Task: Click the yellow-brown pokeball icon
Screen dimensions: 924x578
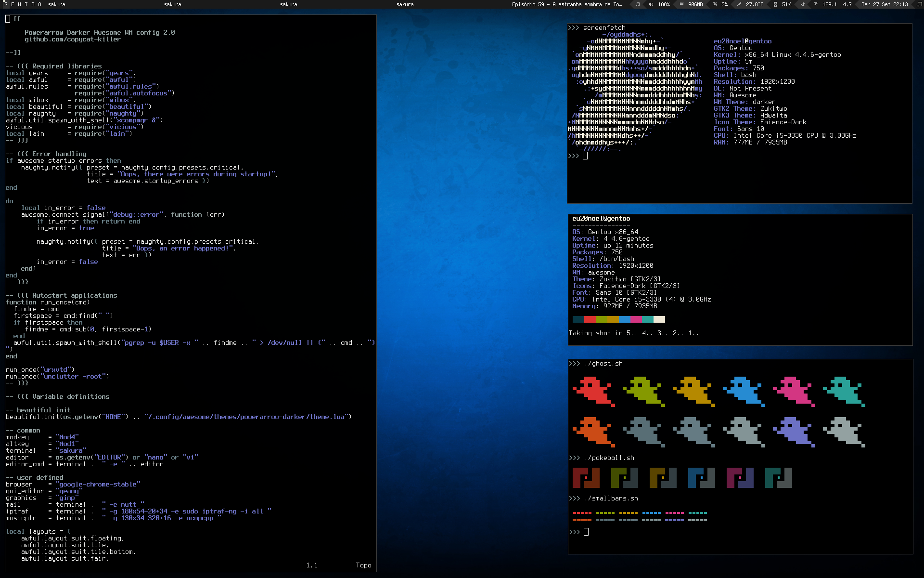Action: 663,478
